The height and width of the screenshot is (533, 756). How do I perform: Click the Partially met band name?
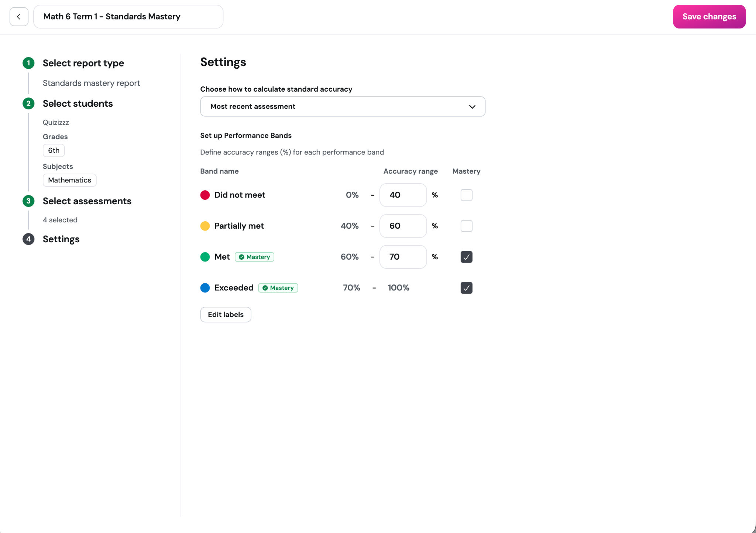click(x=239, y=226)
